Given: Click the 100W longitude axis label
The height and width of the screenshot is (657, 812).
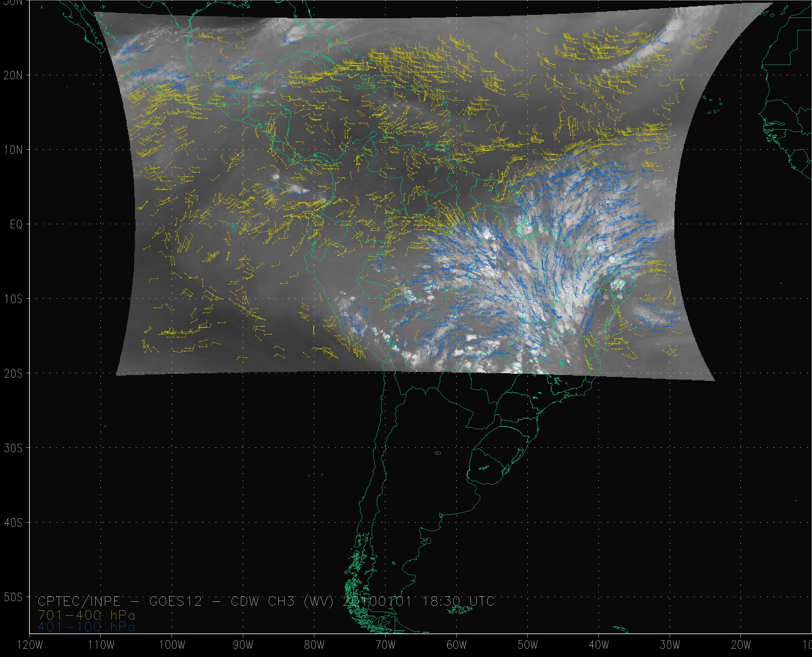Looking at the screenshot, I should (x=171, y=645).
